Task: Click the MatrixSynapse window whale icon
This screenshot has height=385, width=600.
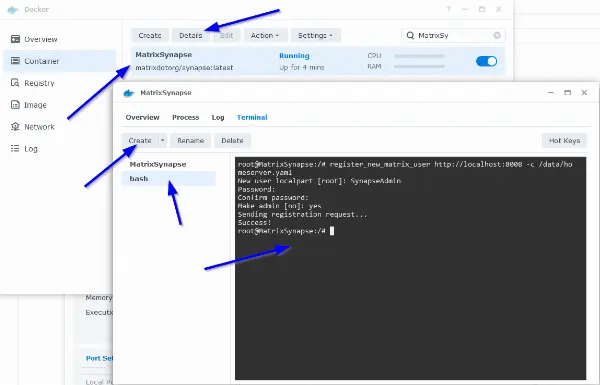Action: tap(129, 93)
